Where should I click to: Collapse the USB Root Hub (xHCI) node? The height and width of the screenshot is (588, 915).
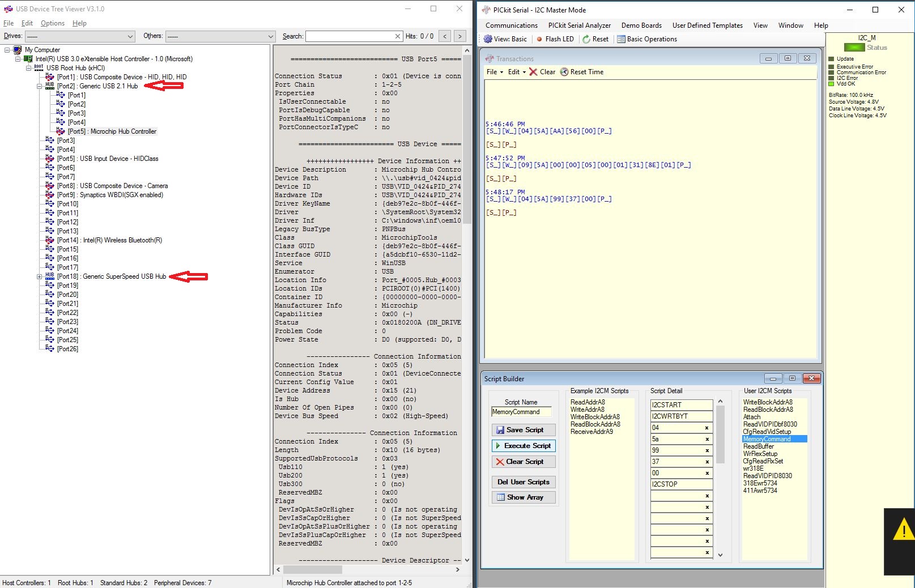pos(29,68)
